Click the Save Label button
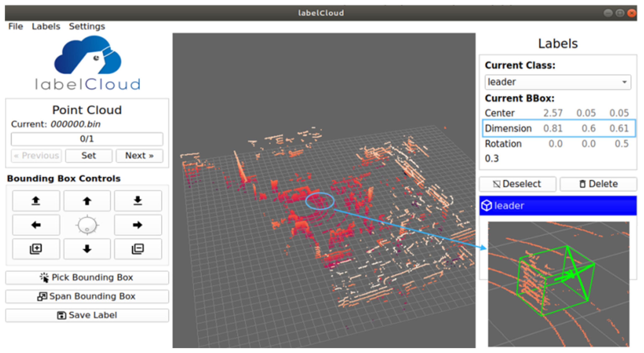This screenshot has height=353, width=644. point(87,315)
